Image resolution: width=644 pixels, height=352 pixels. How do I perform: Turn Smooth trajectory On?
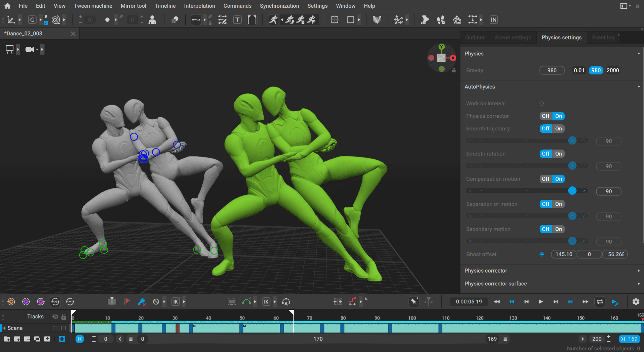point(558,128)
